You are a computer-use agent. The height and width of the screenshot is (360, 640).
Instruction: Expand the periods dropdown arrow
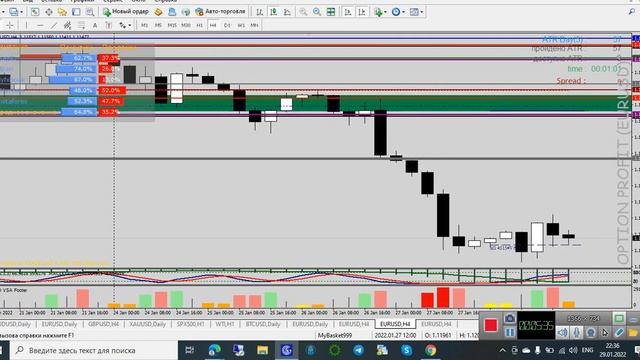click(x=403, y=12)
